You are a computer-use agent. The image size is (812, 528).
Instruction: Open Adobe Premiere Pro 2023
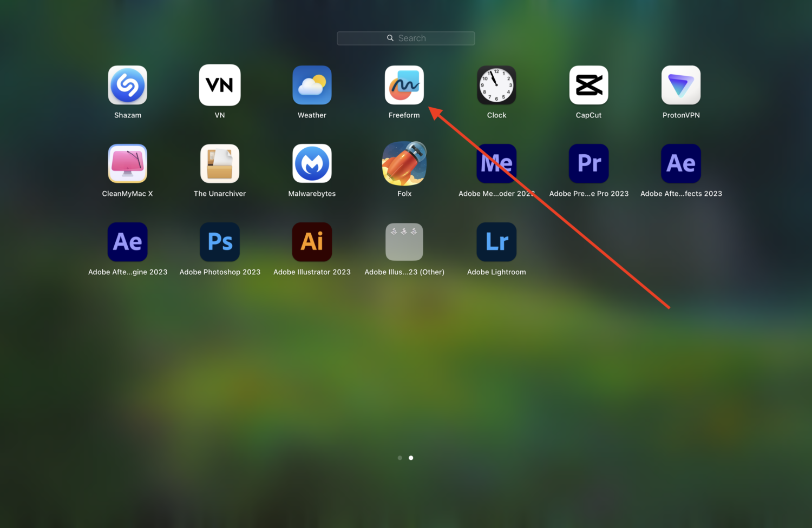(x=589, y=163)
